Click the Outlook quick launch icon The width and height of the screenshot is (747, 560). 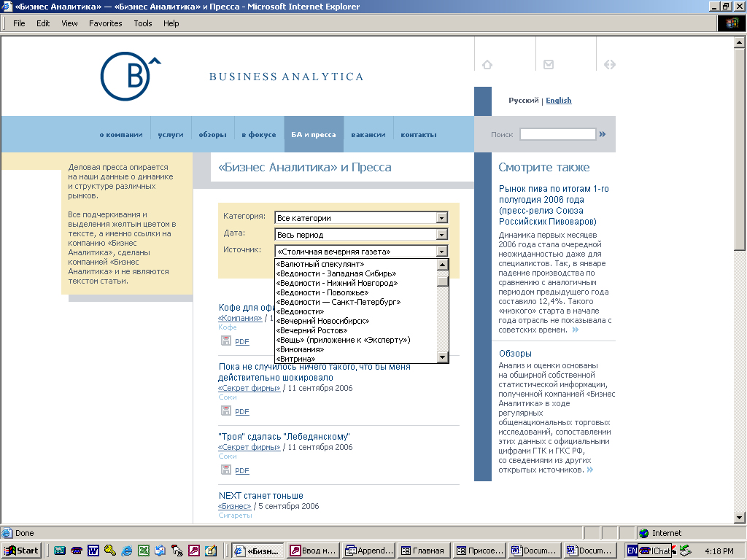coord(160,551)
